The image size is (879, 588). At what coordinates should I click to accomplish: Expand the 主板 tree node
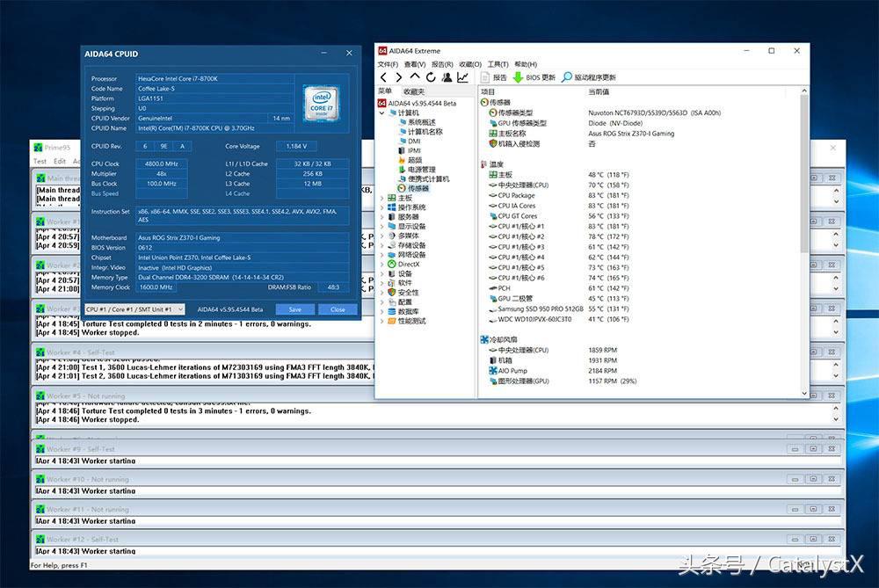coord(382,198)
